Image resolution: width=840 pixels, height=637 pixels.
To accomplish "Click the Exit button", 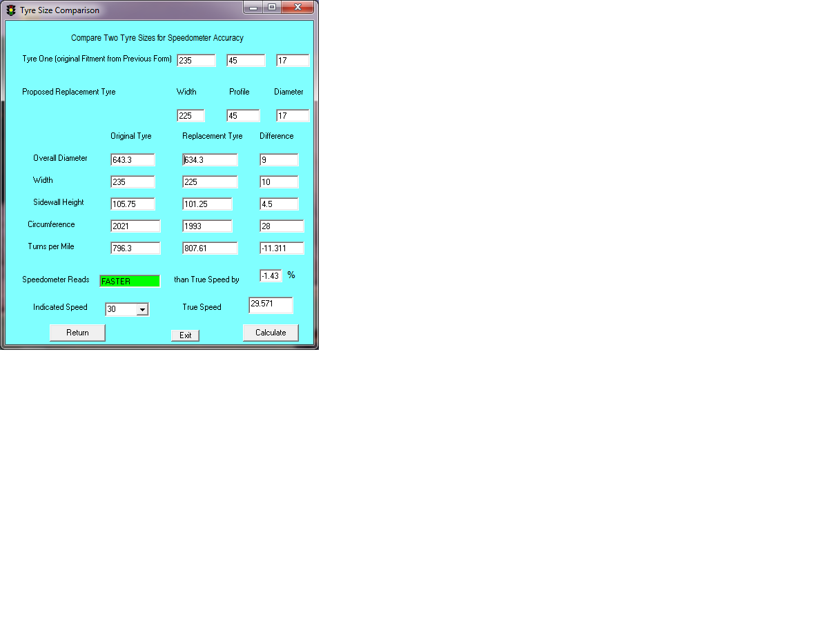I will click(x=185, y=335).
